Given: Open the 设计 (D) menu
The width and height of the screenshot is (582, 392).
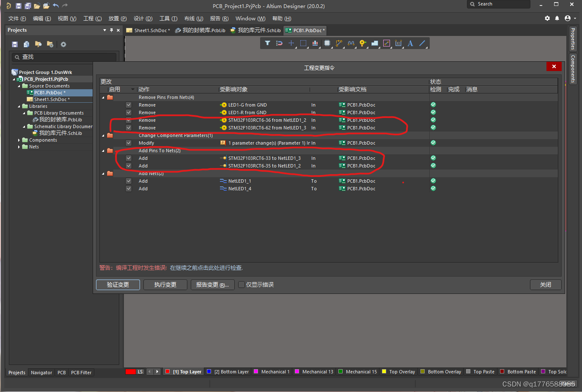Looking at the screenshot, I should tap(143, 19).
